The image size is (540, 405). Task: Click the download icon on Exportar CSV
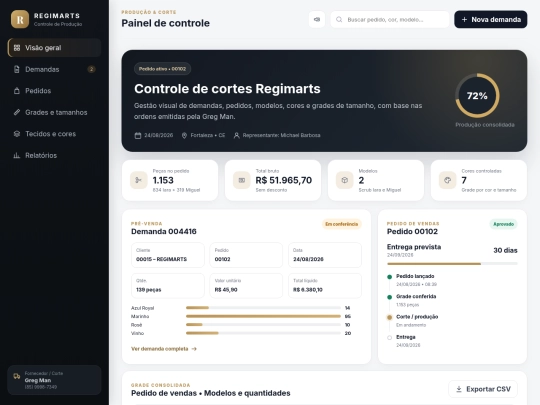(459, 389)
